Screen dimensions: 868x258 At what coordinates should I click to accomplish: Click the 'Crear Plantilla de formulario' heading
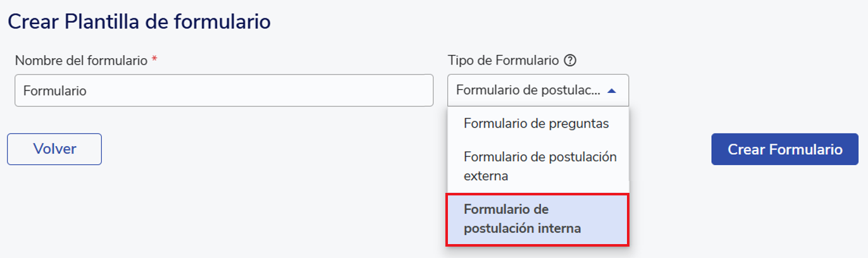[x=139, y=22]
